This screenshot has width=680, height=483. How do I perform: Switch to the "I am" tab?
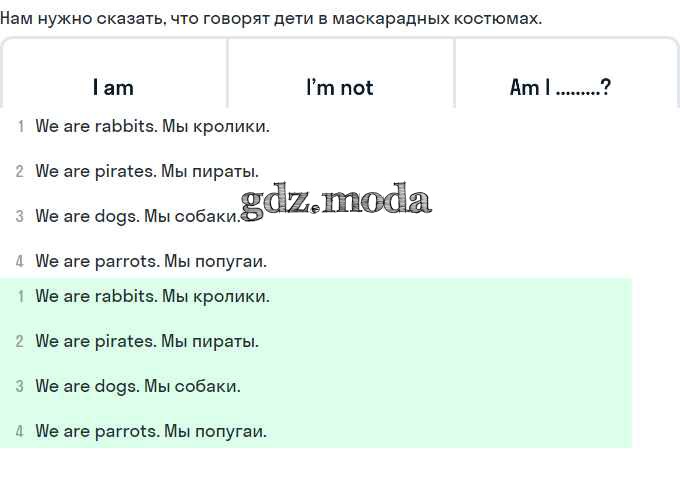coord(113,87)
